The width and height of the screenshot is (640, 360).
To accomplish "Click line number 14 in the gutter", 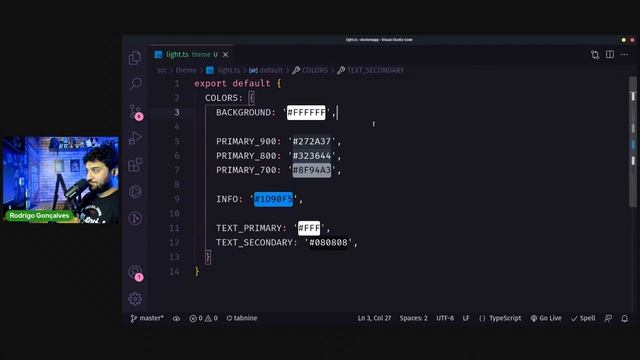I will pyautogui.click(x=174, y=271).
